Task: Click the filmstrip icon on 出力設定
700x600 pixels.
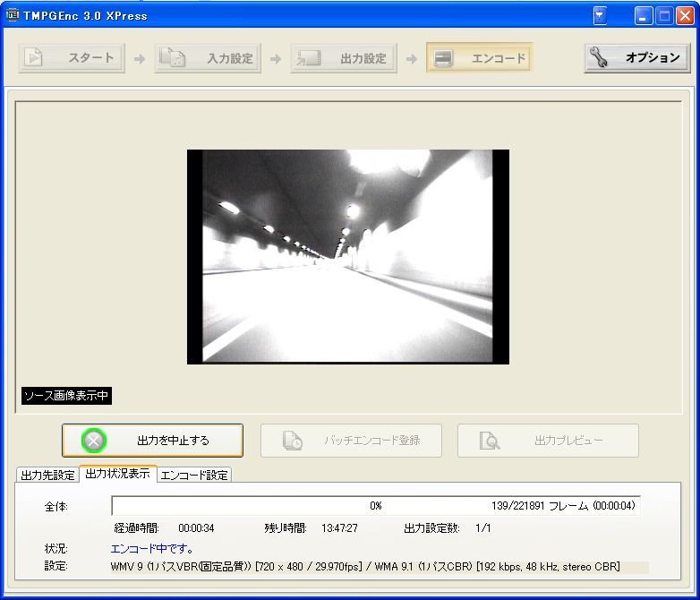Action: click(x=308, y=58)
